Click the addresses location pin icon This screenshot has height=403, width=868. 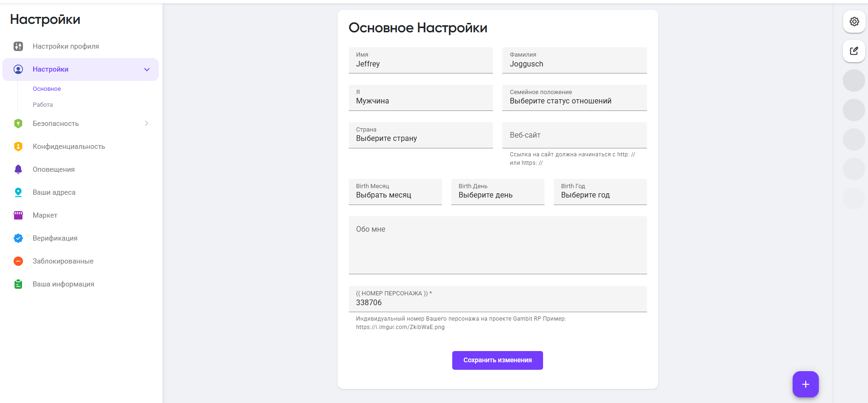(x=18, y=192)
